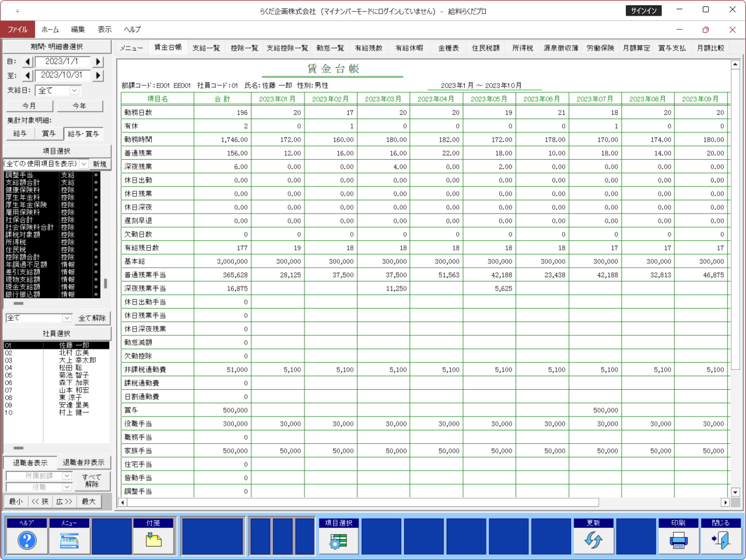Open the ホーム menu

pos(50,29)
